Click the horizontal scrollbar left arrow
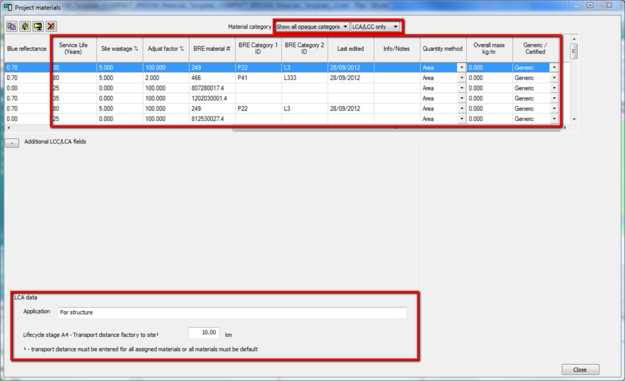 coord(9,128)
